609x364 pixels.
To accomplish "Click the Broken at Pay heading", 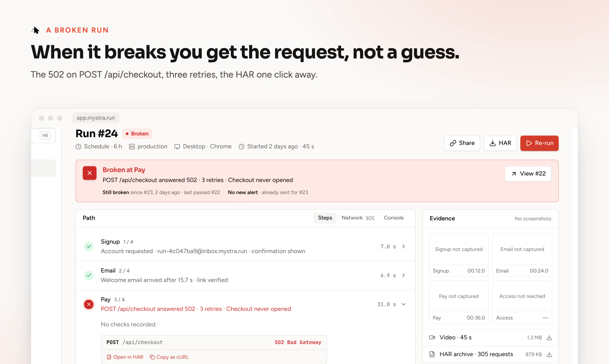I will click(x=124, y=170).
